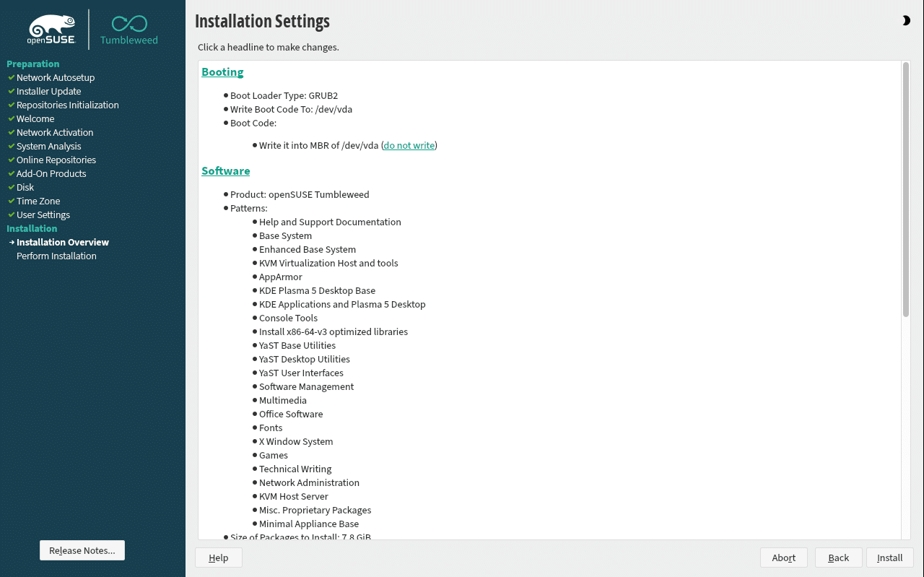This screenshot has width=924, height=577.
Task: Click the Office Software pattern
Action: (291, 414)
